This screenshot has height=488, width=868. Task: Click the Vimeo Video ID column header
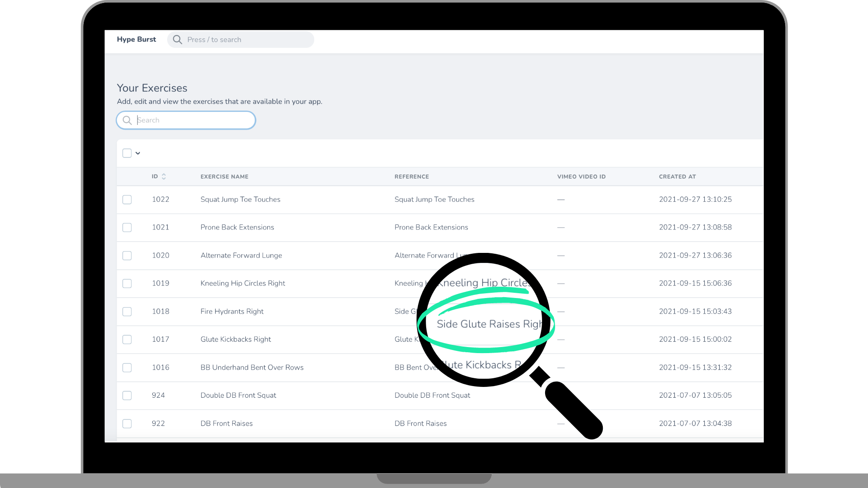(x=581, y=177)
